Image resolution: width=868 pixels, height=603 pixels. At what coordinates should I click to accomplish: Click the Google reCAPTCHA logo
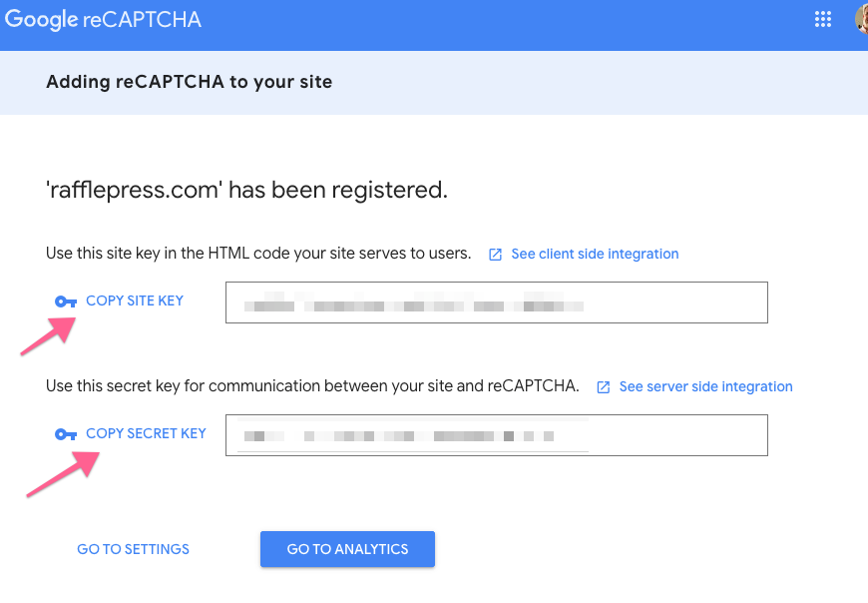click(103, 18)
